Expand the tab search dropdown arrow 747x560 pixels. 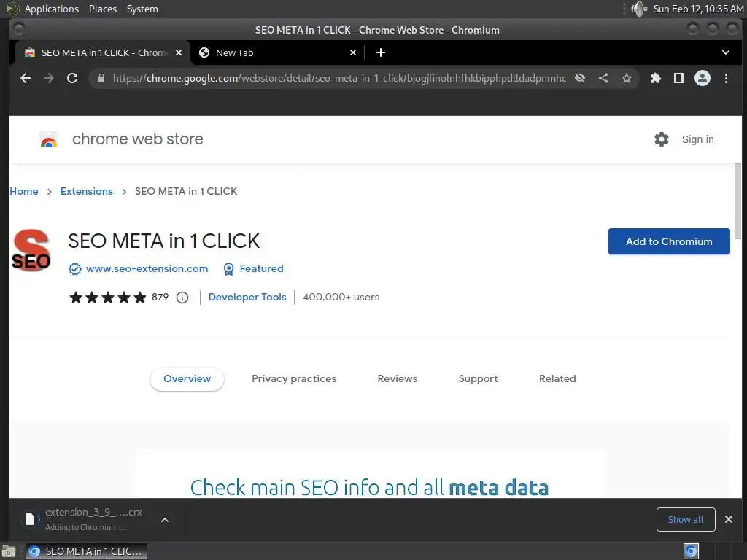pos(726,52)
